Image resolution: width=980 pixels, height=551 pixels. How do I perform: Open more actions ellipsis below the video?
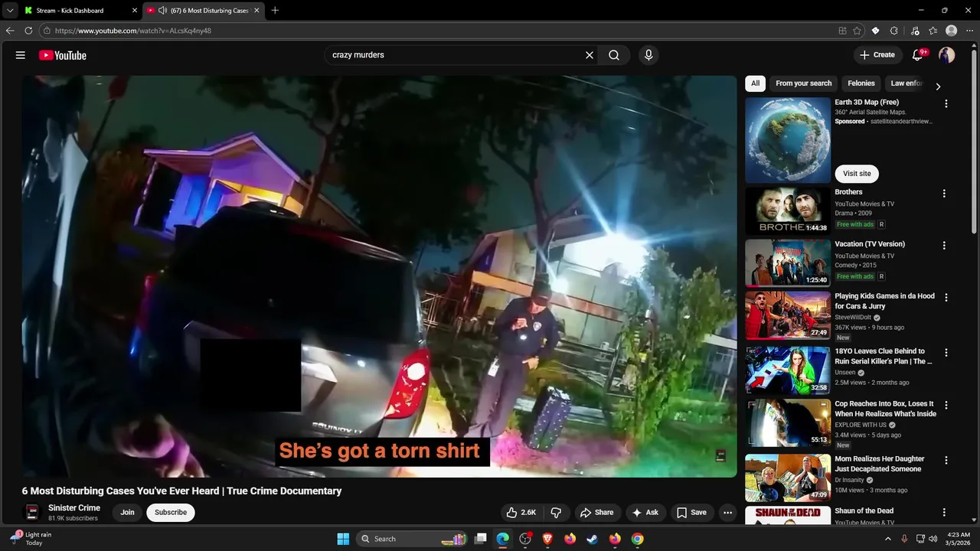click(x=728, y=513)
